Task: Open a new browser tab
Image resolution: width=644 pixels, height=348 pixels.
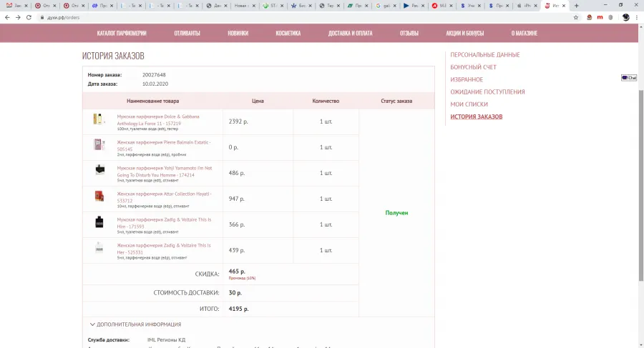Action: 576,6
